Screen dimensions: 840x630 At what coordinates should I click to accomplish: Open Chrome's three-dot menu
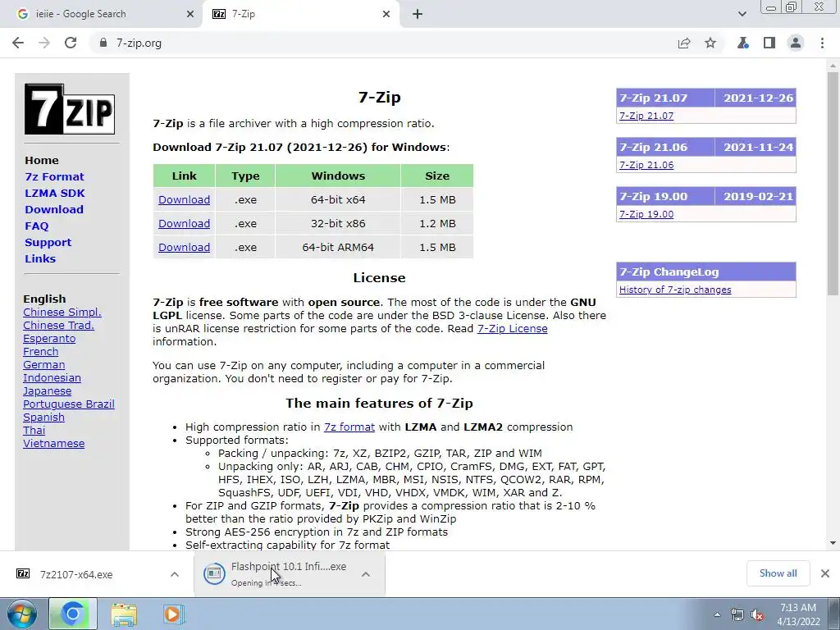(x=822, y=43)
